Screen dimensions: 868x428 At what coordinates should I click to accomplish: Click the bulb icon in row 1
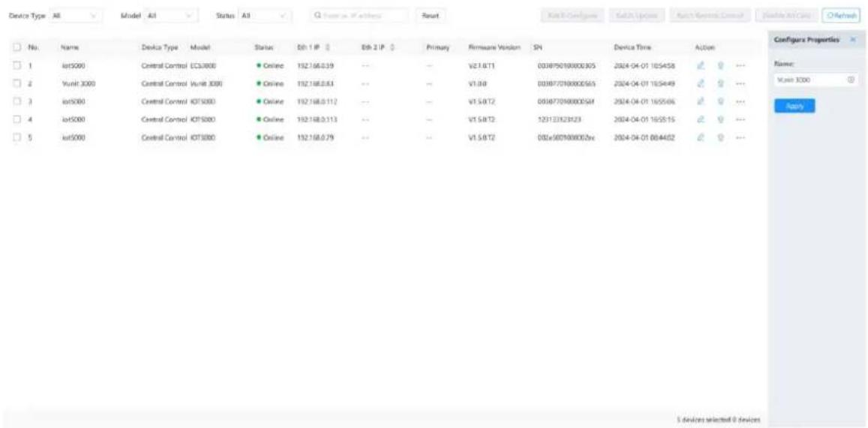(721, 66)
